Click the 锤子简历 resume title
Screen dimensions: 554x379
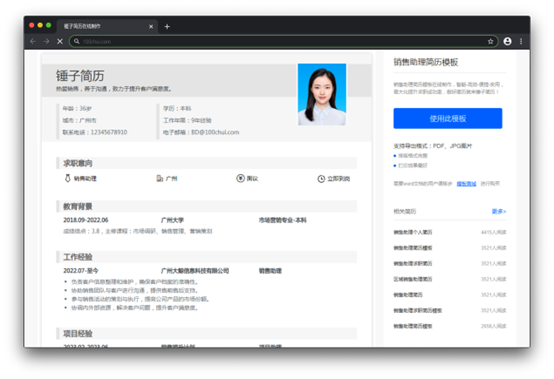point(80,76)
